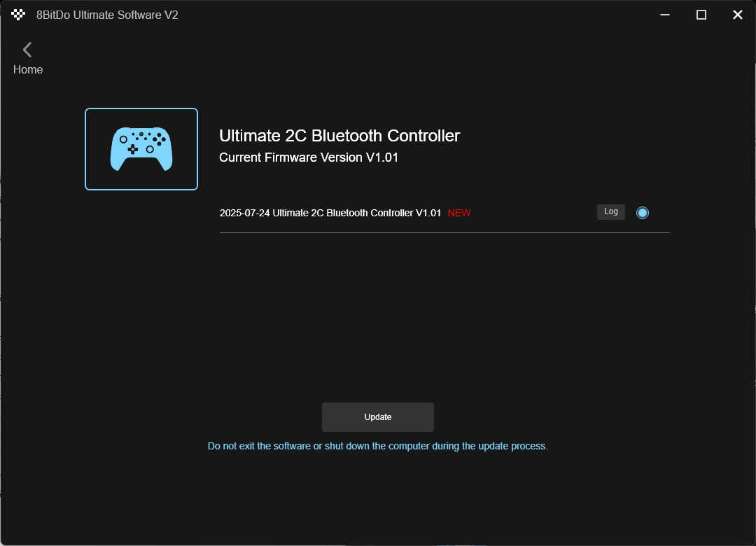The width and height of the screenshot is (756, 546).
Task: Click the 8BitDo logo in the title bar
Action: tap(18, 15)
